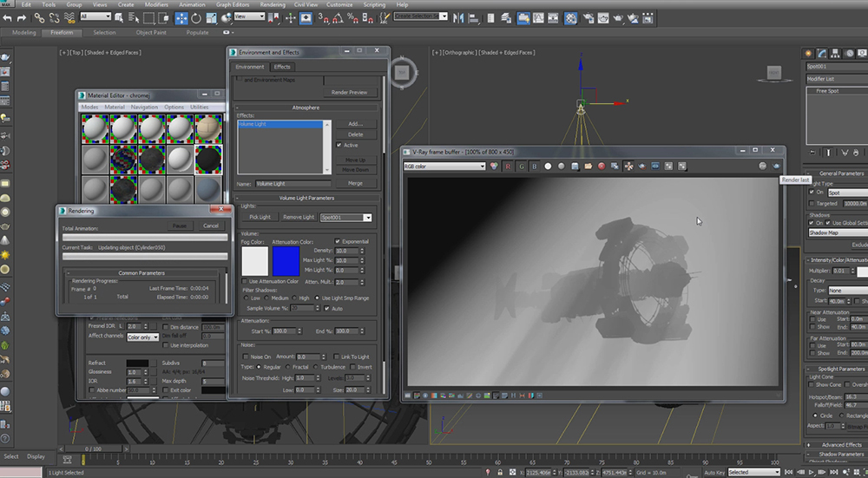Open the Spot001 light dropdown
The image size is (868, 478).
(345, 217)
